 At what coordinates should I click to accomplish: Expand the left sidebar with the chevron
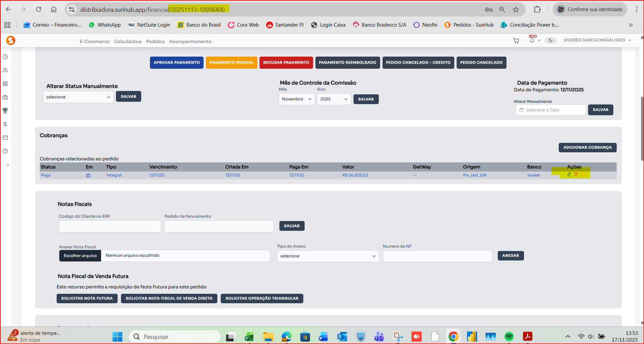point(8,165)
